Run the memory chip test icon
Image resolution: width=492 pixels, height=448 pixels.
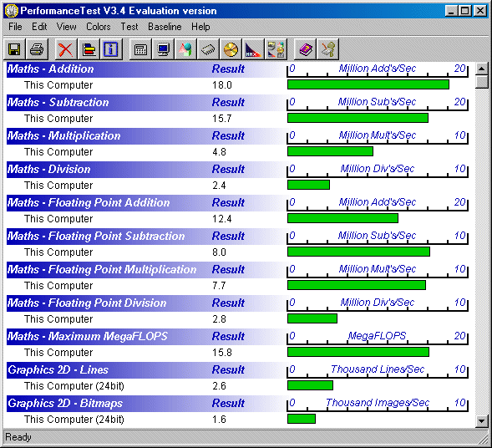click(x=208, y=49)
